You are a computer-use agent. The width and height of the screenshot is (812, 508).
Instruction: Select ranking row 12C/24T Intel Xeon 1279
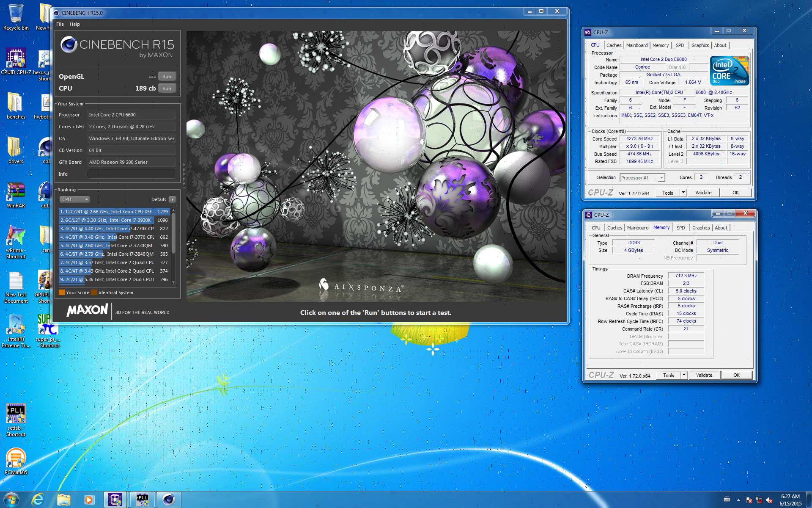(x=114, y=212)
